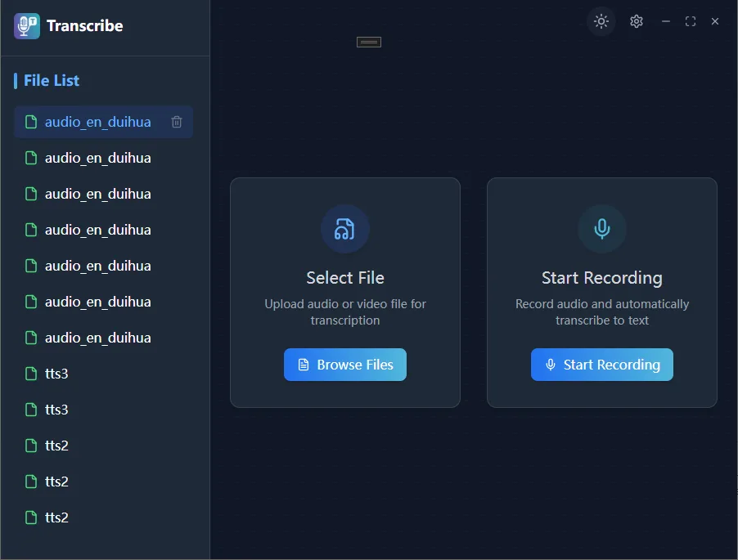The height and width of the screenshot is (560, 738).
Task: Click the "Record audio and automatically" description
Action: [602, 312]
